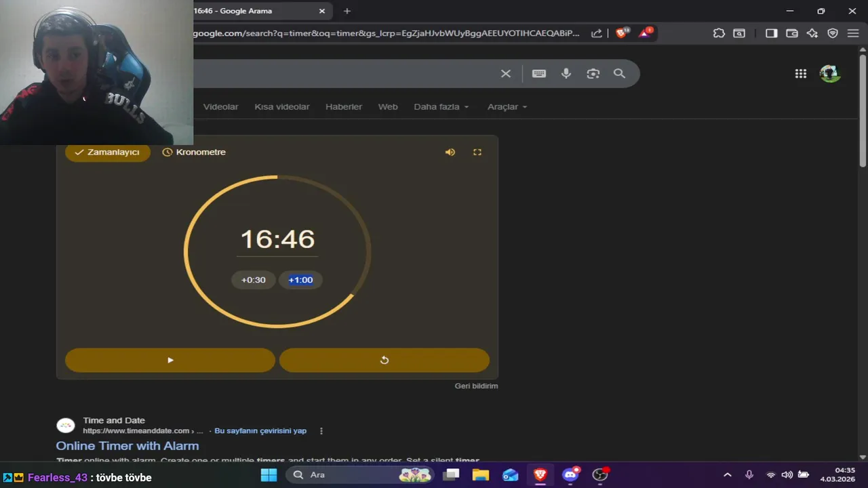Open Discord from the taskbar

(x=570, y=474)
